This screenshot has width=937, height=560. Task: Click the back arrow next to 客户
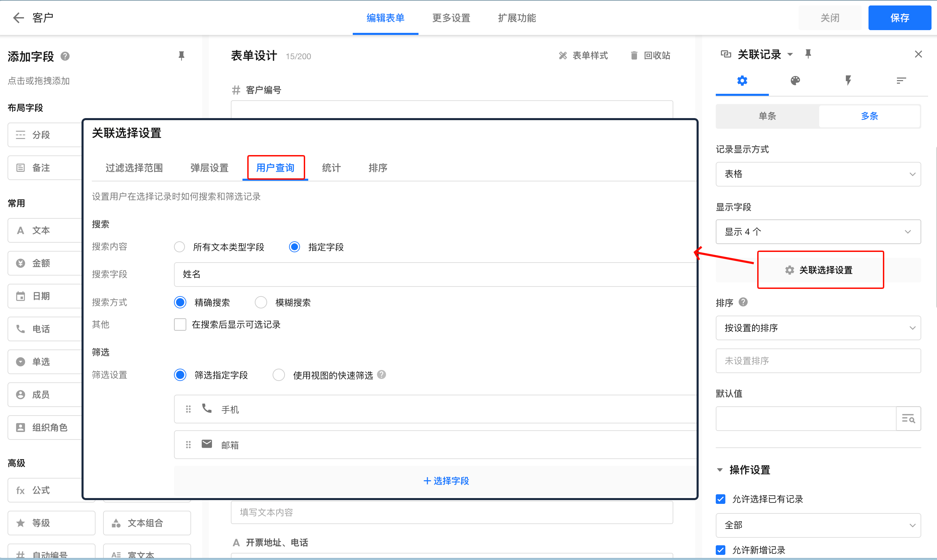point(18,18)
